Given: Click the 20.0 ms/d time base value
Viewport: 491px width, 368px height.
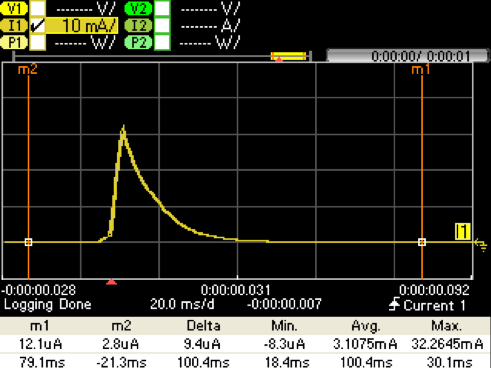Looking at the screenshot, I should (x=182, y=304).
